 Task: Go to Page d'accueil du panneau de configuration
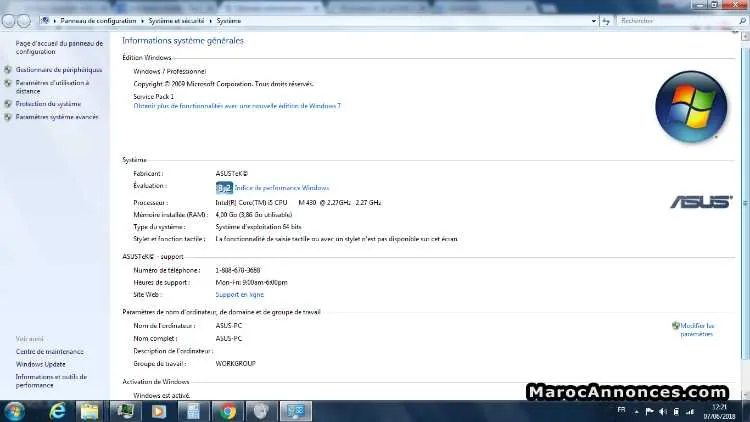(x=59, y=47)
